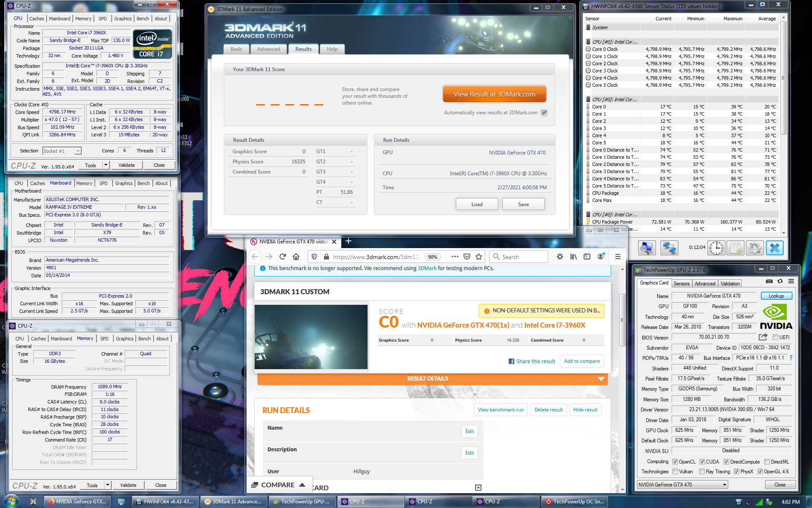This screenshot has height=508, width=812.
Task: Switch to Caches tab in top CPU-Z
Action: [36, 19]
